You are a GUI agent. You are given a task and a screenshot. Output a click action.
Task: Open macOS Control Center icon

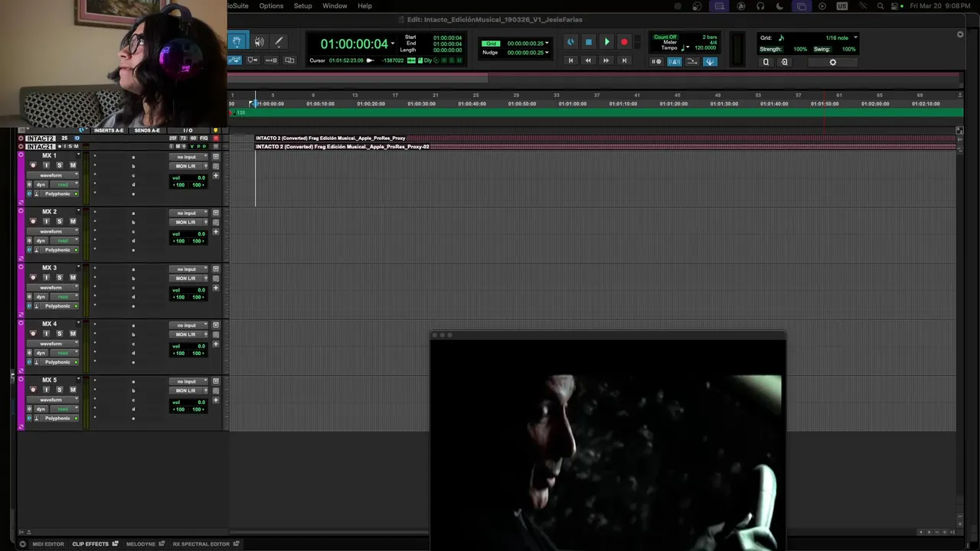pos(896,5)
